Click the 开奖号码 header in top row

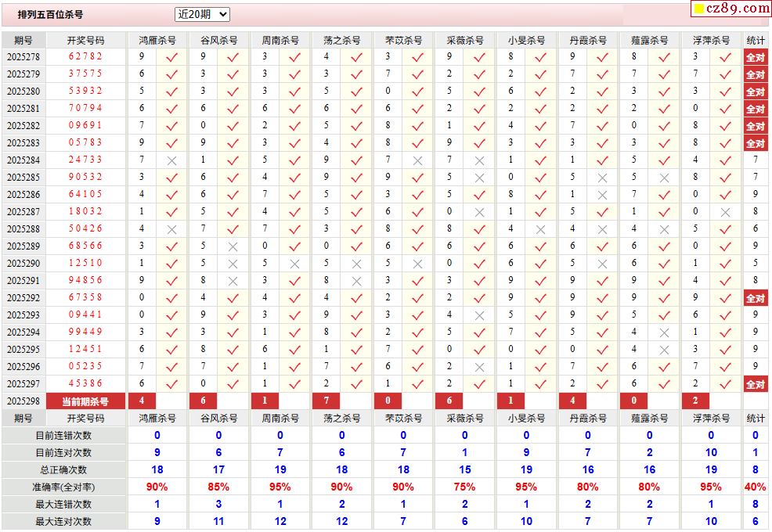85,40
